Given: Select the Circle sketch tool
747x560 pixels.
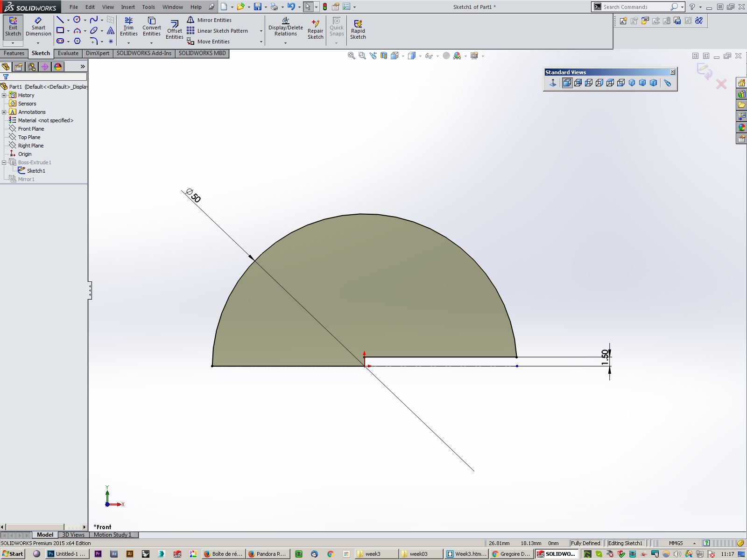Looking at the screenshot, I should [x=77, y=20].
